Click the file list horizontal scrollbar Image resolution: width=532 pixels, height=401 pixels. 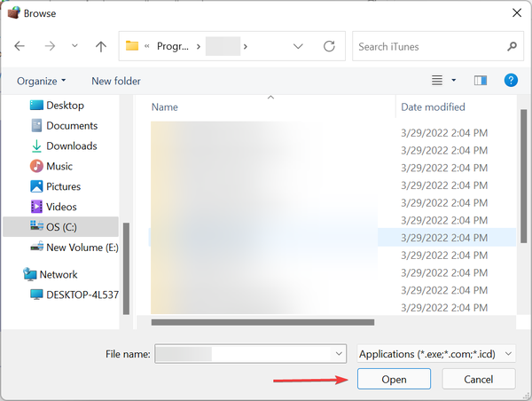click(263, 322)
